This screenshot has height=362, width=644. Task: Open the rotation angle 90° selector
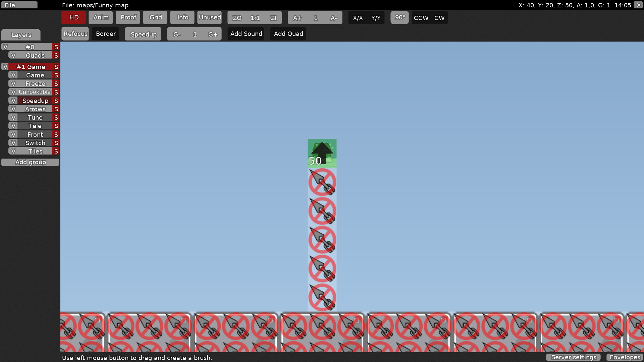tap(399, 17)
